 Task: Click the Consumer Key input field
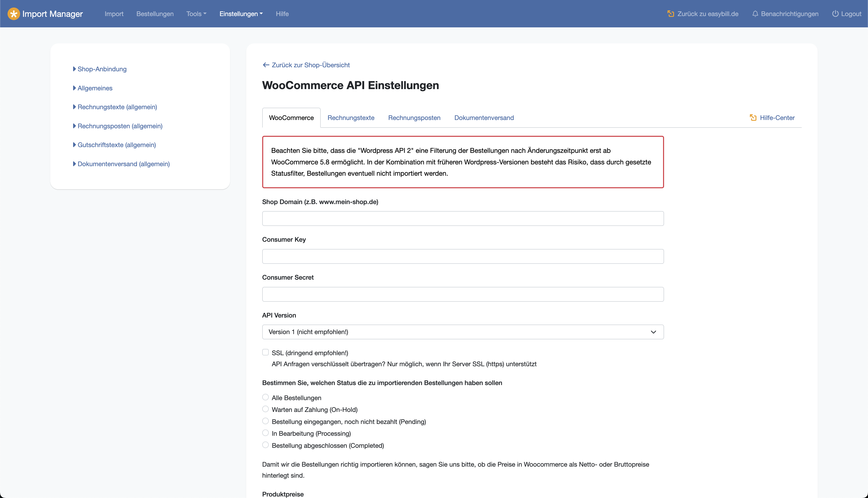pyautogui.click(x=463, y=256)
